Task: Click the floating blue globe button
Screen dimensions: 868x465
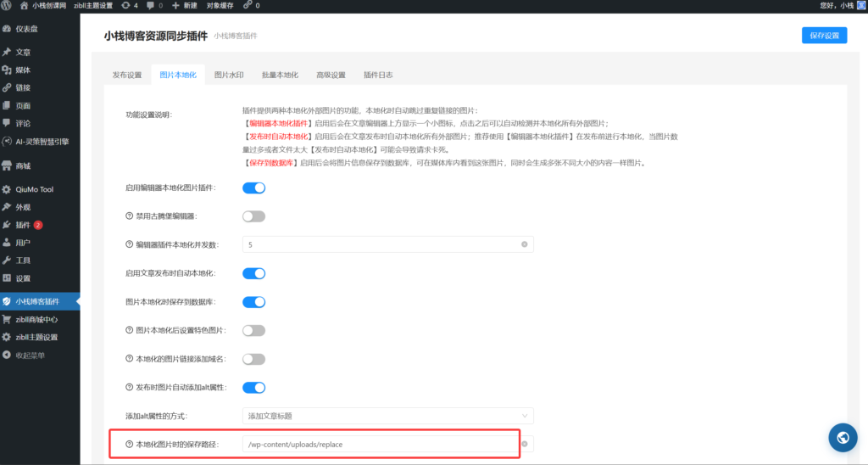Action: (x=843, y=437)
